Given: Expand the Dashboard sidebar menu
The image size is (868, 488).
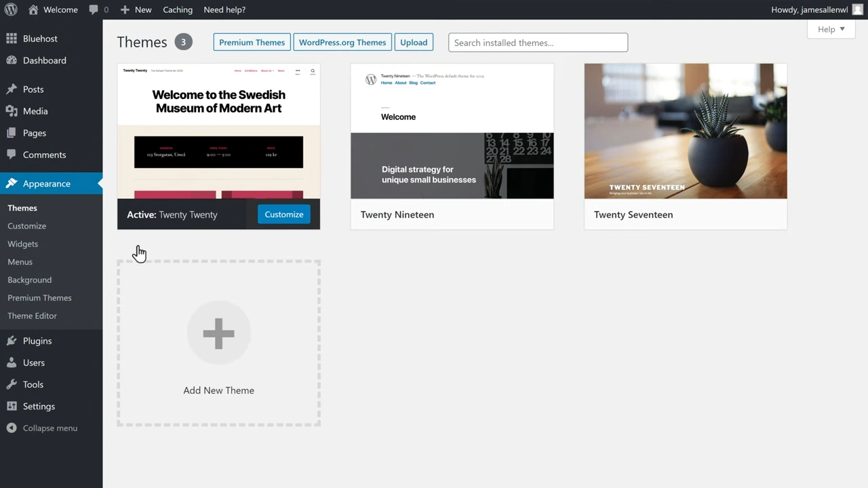Looking at the screenshot, I should [44, 60].
